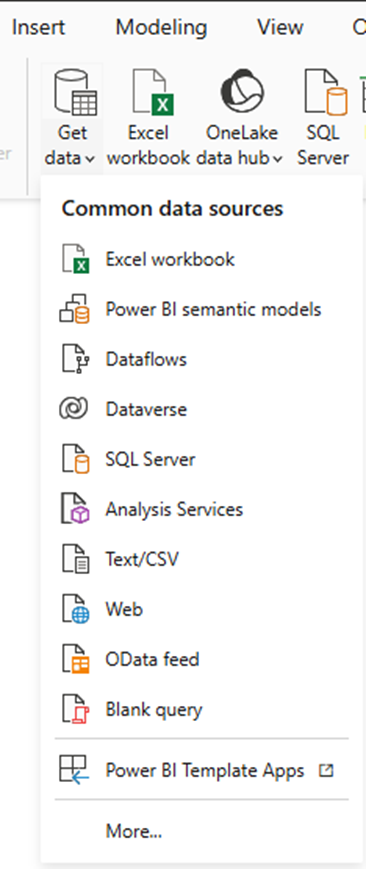This screenshot has height=869, width=366.
Task: Switch to the View ribbon tab
Action: [280, 27]
